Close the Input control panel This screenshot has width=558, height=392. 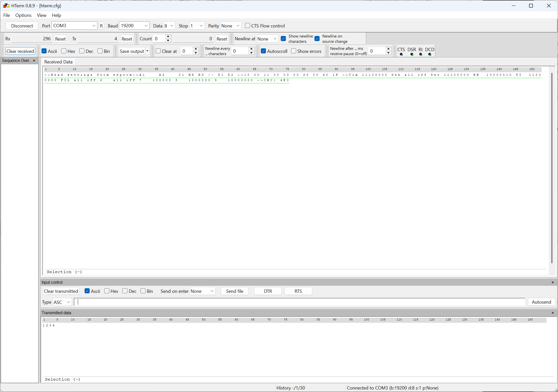[553, 282]
